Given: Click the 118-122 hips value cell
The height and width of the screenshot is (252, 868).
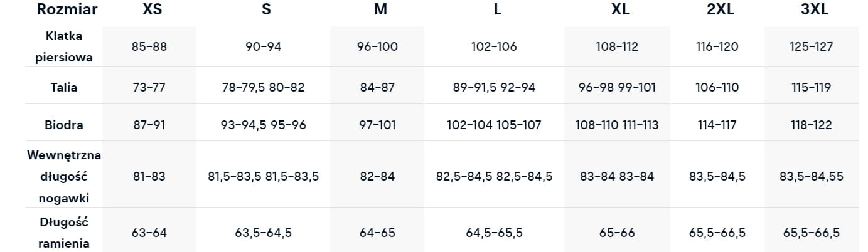Looking at the screenshot, I should [x=811, y=125].
